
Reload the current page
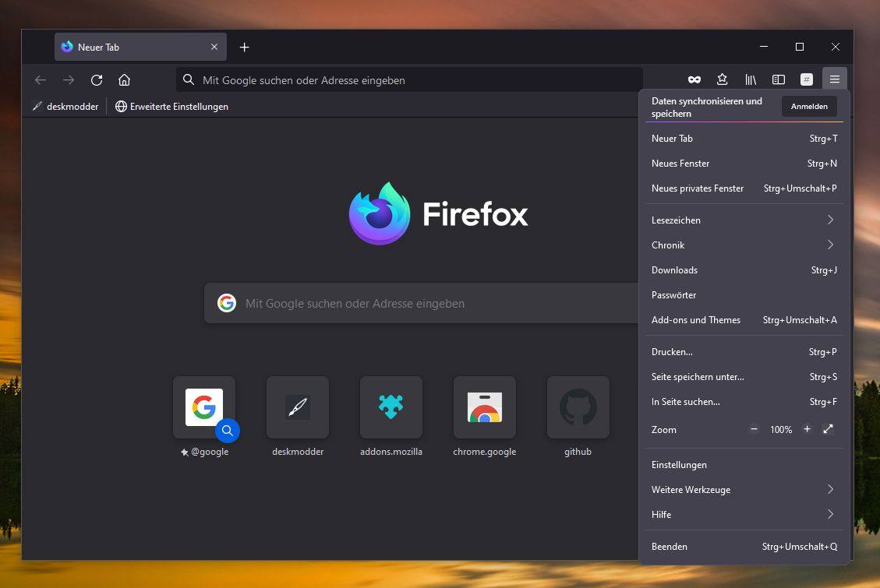(97, 80)
